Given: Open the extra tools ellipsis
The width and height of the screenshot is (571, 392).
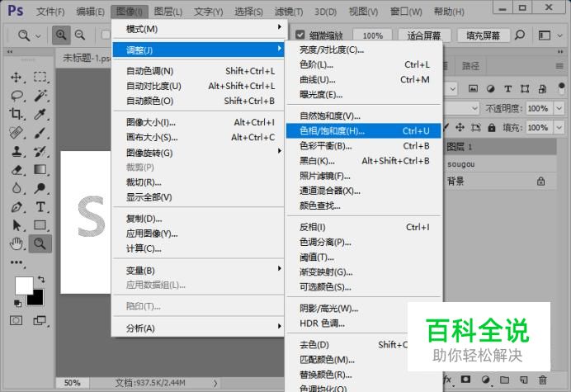Looking at the screenshot, I should coord(17,262).
